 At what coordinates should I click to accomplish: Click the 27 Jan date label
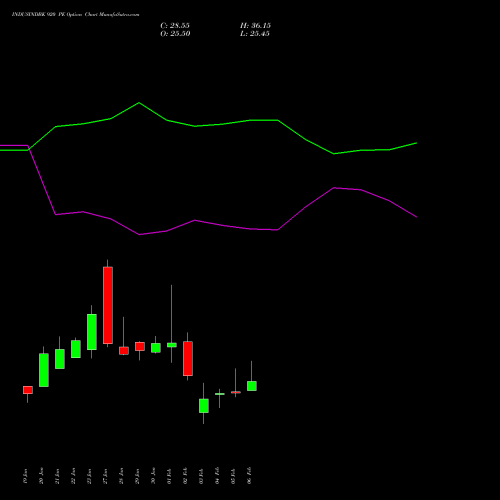[106, 476]
